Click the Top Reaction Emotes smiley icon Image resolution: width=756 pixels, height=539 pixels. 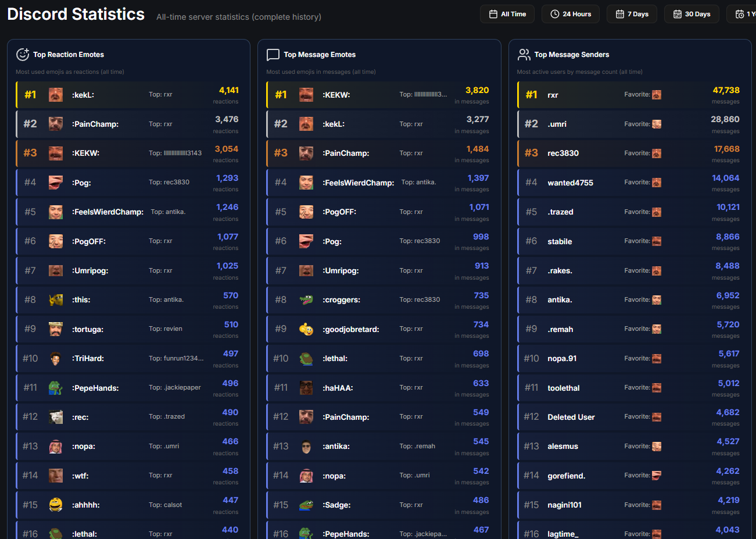pyautogui.click(x=23, y=55)
